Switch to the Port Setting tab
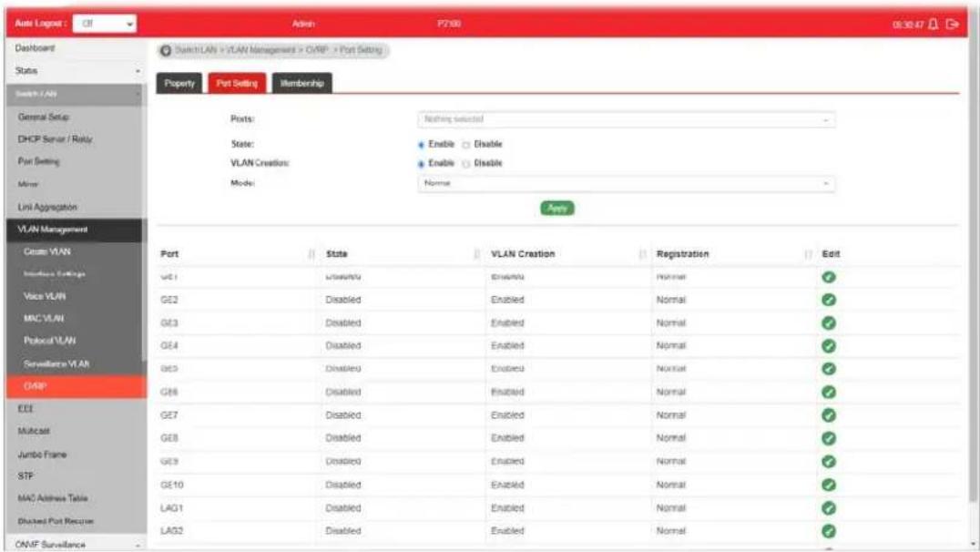The image size is (980, 552). [237, 83]
